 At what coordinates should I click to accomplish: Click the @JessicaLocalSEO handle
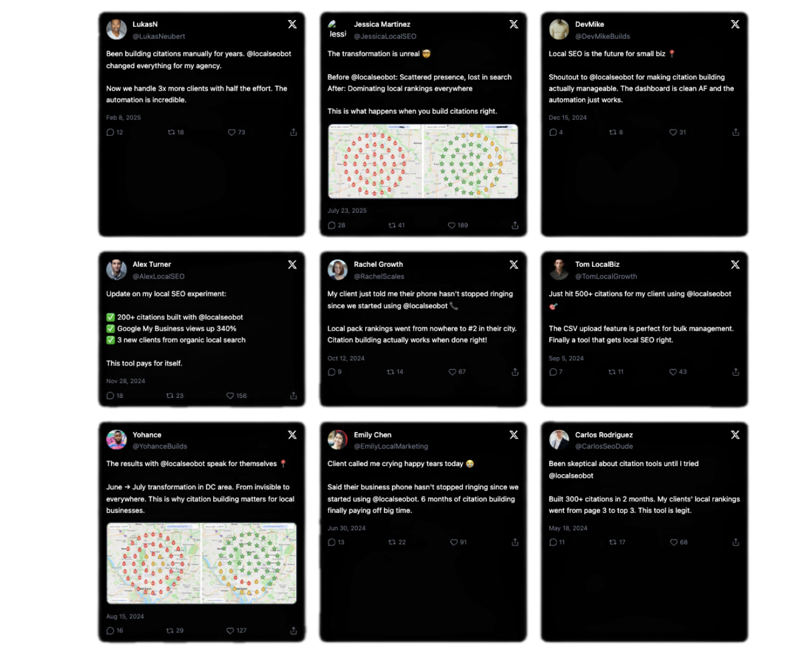pyautogui.click(x=385, y=36)
